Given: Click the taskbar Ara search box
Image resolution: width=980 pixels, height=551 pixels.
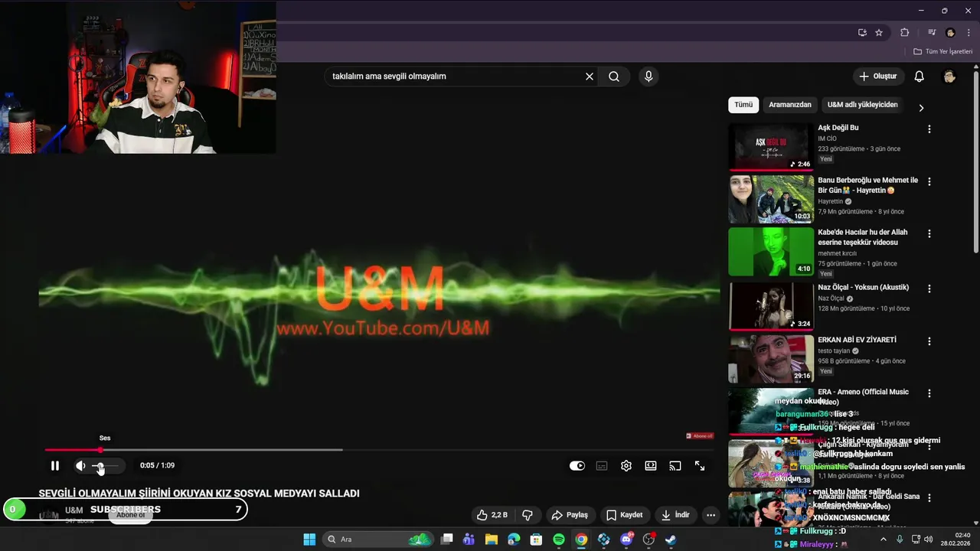Looking at the screenshot, I should pos(378,540).
